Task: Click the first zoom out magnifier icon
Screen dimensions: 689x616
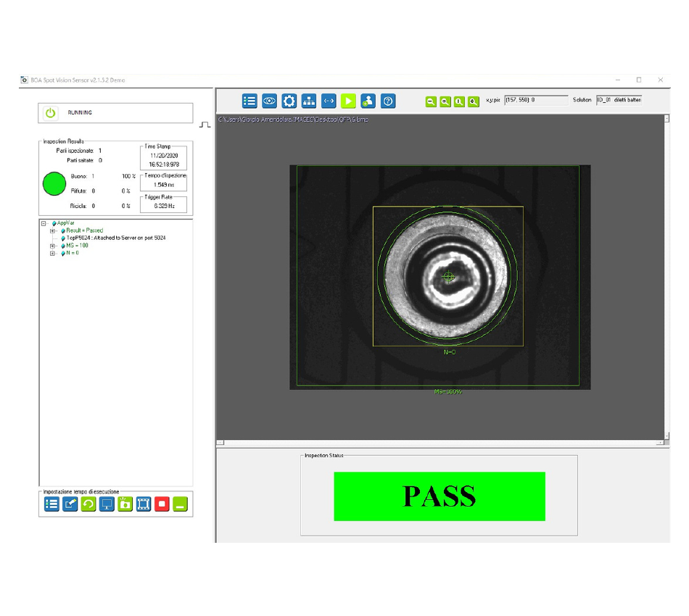Action: [x=431, y=102]
